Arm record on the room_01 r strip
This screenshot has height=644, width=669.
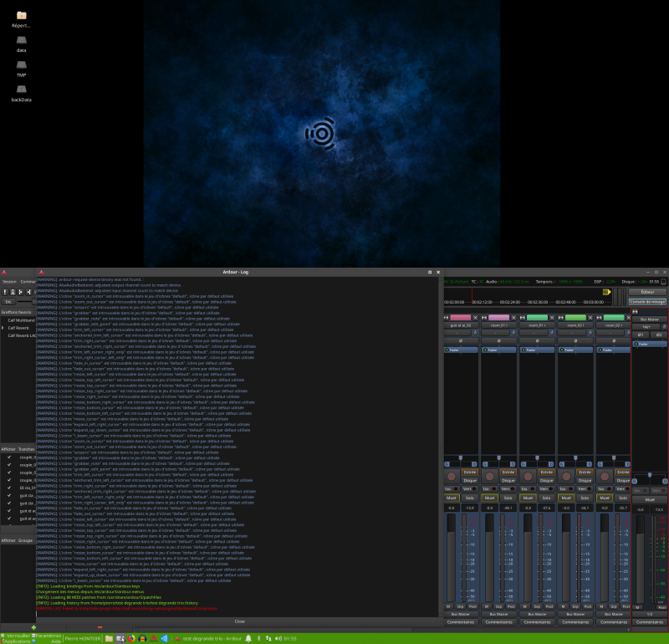click(x=528, y=476)
